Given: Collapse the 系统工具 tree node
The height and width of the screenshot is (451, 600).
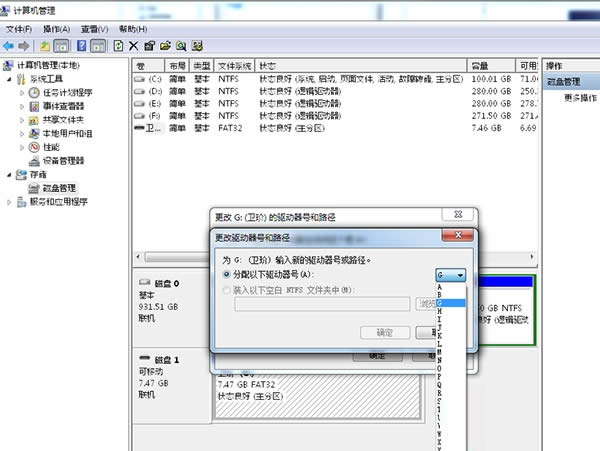Looking at the screenshot, I should pyautogui.click(x=10, y=78).
